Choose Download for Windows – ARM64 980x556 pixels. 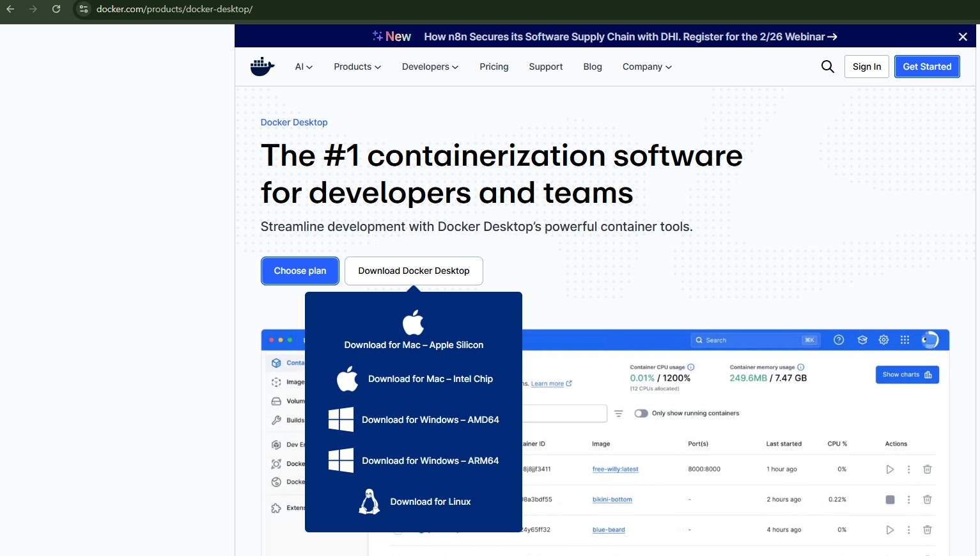tap(414, 461)
